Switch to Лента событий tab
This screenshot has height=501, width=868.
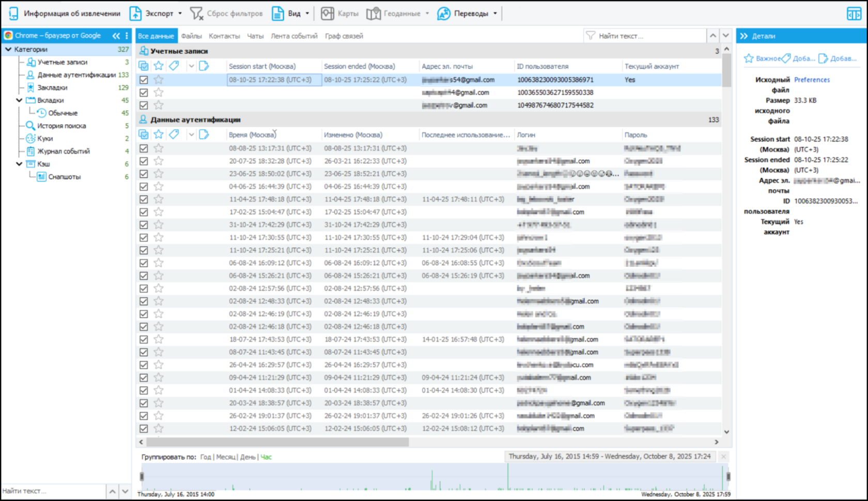[294, 36]
